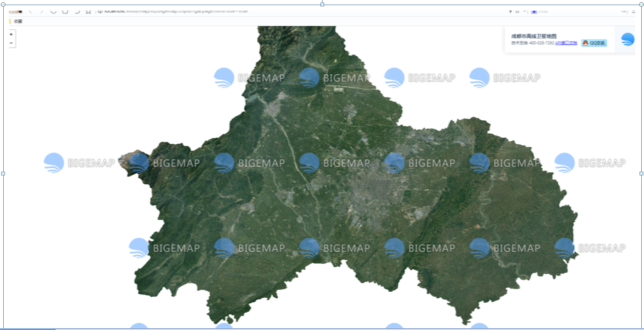Select the title text 成都市离线卫星地图
The height and width of the screenshot is (330, 644).
pos(534,36)
